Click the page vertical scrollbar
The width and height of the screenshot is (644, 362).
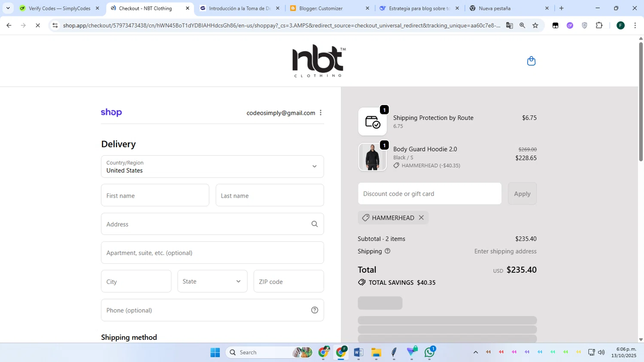coord(641,102)
